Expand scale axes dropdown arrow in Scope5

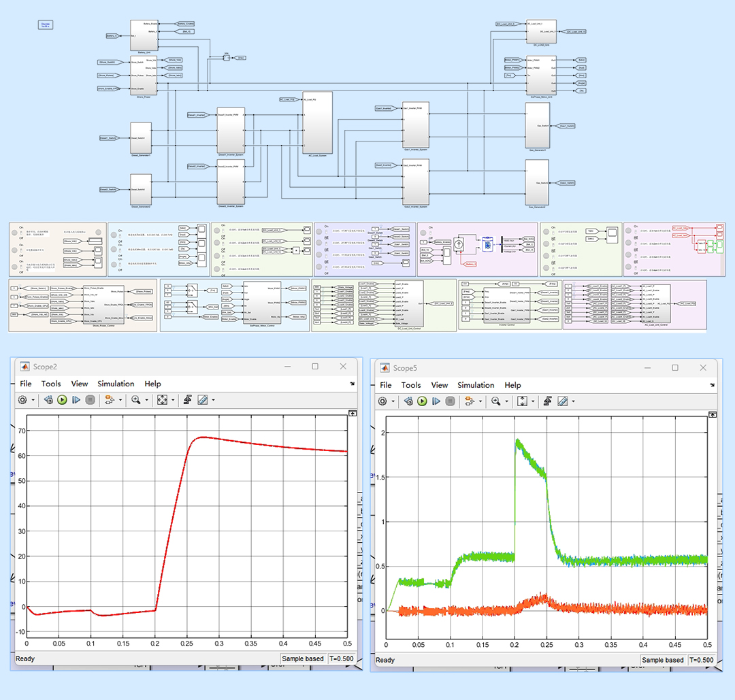point(533,401)
